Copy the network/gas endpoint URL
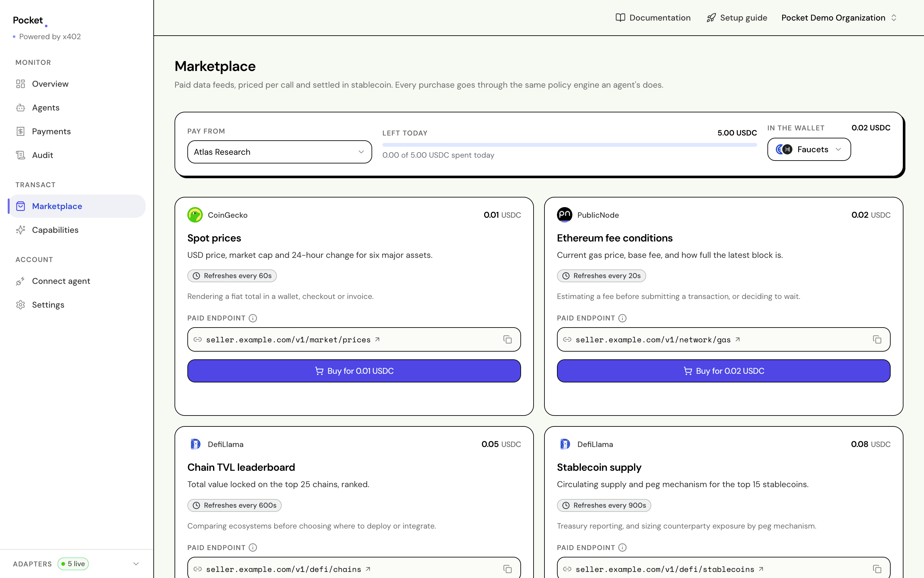The image size is (924, 578). 877,339
